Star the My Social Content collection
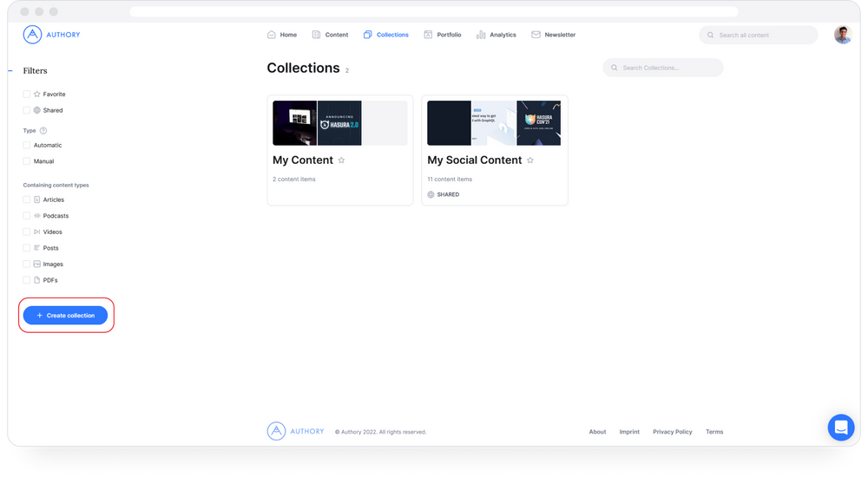Screen dimensions: 868x483 pos(530,160)
